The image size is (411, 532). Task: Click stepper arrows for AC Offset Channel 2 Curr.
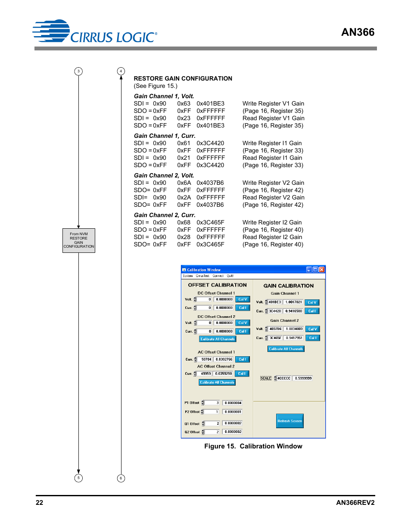(x=195, y=373)
